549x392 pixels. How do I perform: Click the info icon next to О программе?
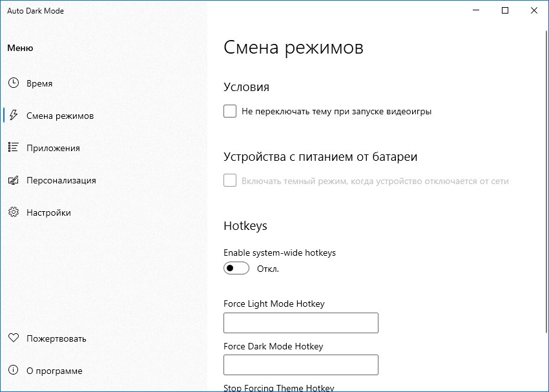(x=13, y=370)
